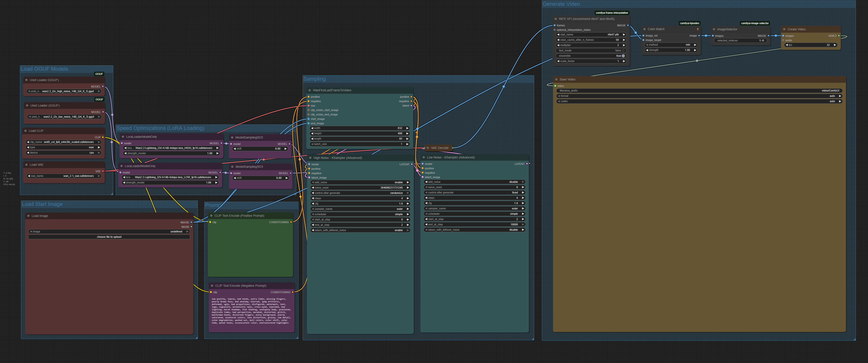Increase cfg in Low Noise KSampler
The height and width of the screenshot is (363, 868).
tap(523, 203)
